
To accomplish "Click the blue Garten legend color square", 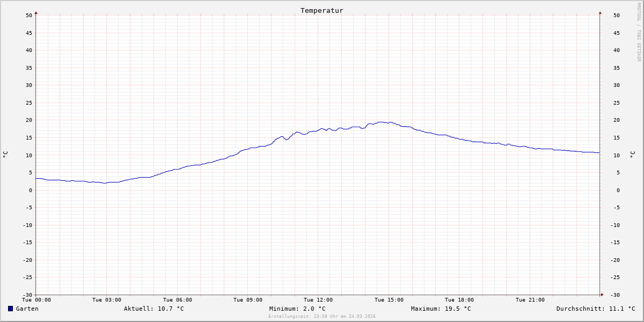I will (10, 309).
